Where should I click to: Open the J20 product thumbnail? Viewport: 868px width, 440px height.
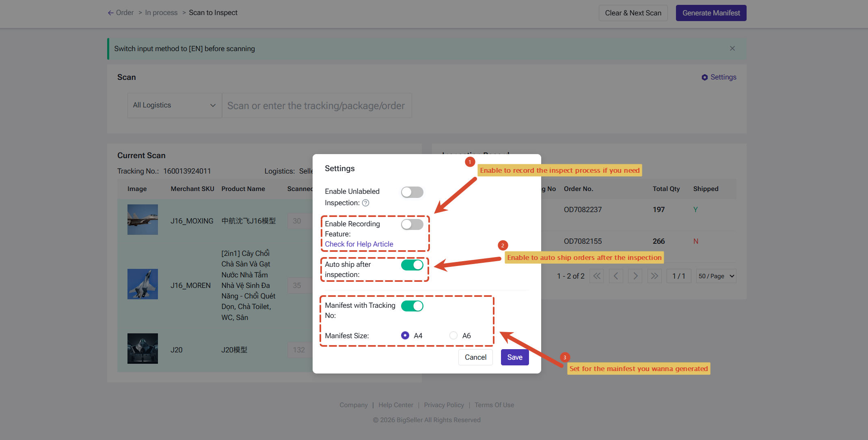[x=143, y=348]
